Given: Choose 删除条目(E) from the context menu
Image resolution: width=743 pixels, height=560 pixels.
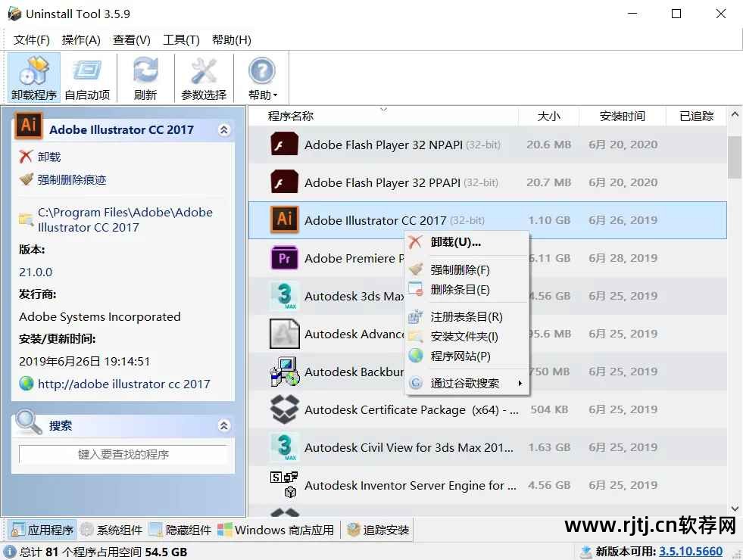Looking at the screenshot, I should coord(467,290).
